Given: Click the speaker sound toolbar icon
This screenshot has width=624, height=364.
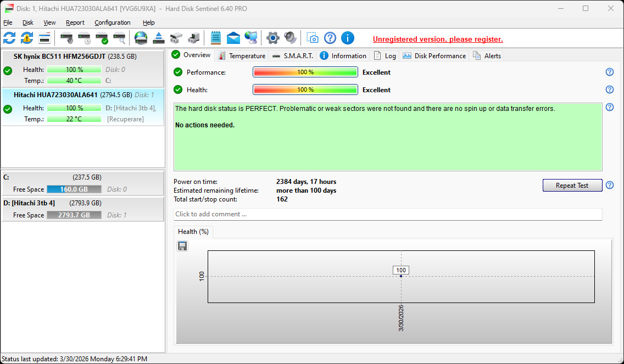Looking at the screenshot, I should coord(290,38).
